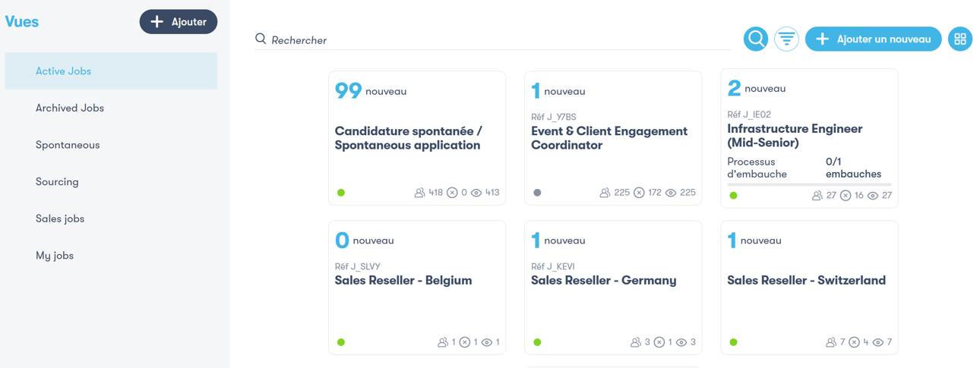980x368 pixels.
Task: Click candidates icon on Spontaneous application card
Action: pos(419,193)
